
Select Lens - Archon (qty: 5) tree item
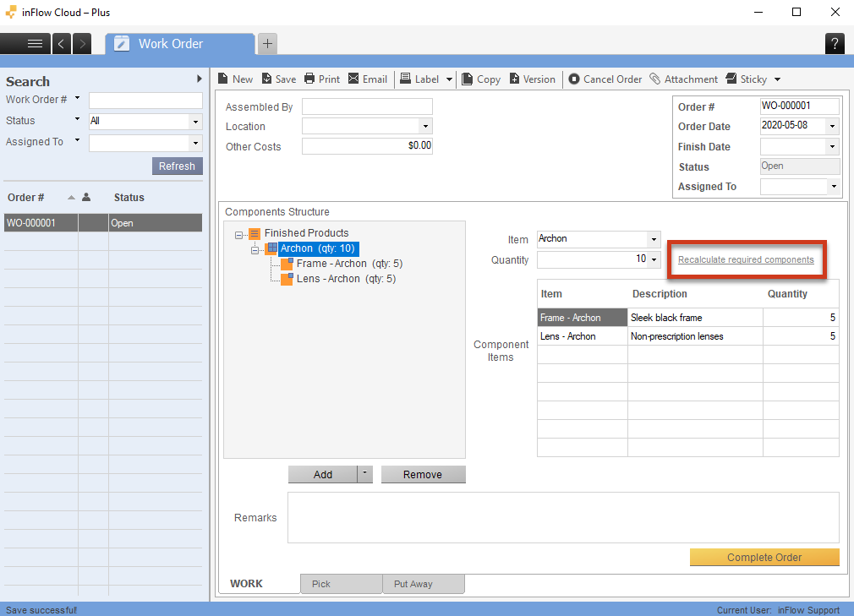pyautogui.click(x=346, y=279)
